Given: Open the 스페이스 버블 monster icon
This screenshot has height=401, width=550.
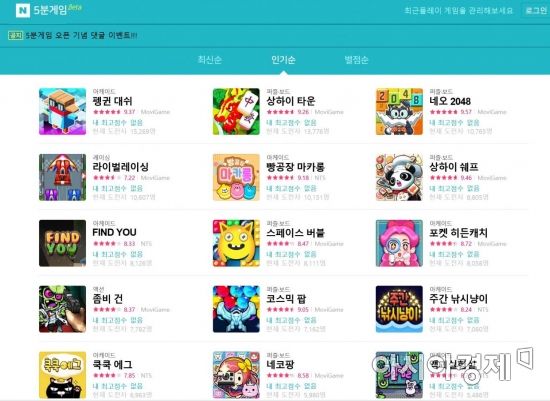Looking at the screenshot, I should pyautogui.click(x=236, y=243).
